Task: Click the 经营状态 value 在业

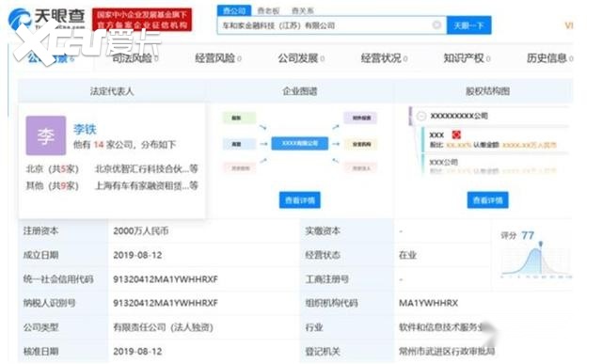Action: coord(407,255)
